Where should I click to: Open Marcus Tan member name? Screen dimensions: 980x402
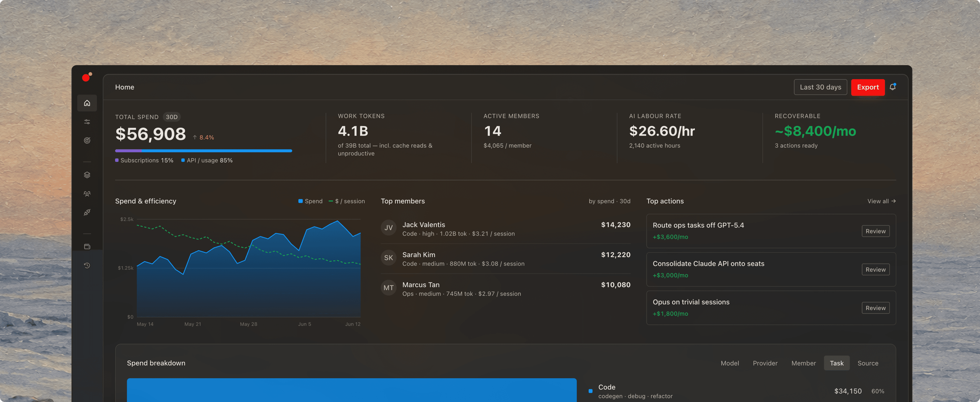tap(421, 285)
